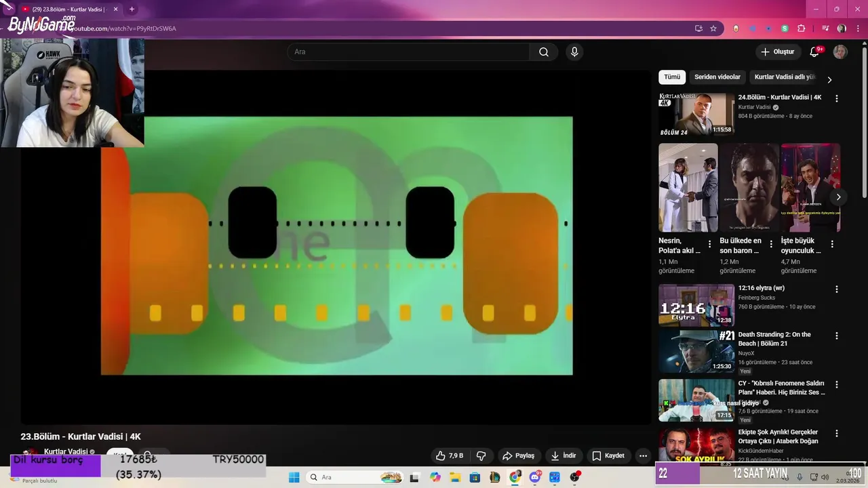The image size is (868, 488).
Task: Click NuyoX channel name
Action: click(x=746, y=353)
